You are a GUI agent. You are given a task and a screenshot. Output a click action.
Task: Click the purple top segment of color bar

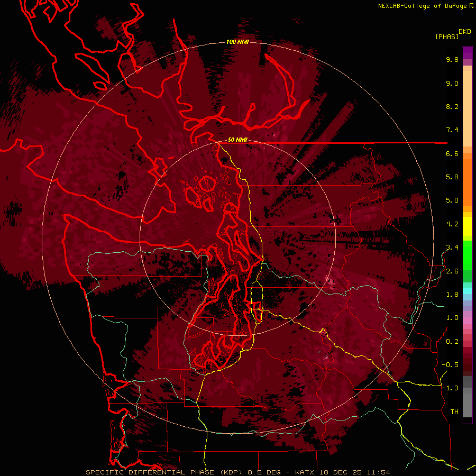coord(467,53)
